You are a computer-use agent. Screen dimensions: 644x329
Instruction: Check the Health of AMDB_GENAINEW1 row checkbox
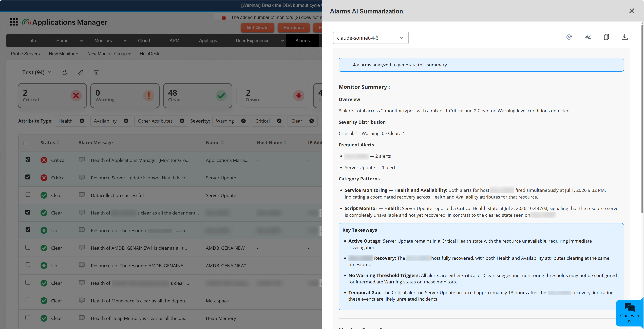click(28, 247)
